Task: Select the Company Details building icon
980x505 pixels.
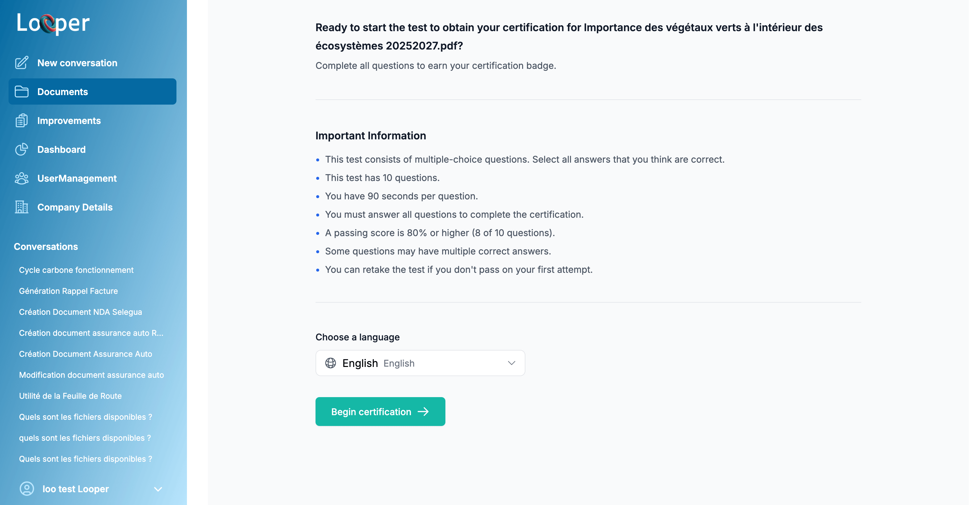Action: pyautogui.click(x=22, y=207)
